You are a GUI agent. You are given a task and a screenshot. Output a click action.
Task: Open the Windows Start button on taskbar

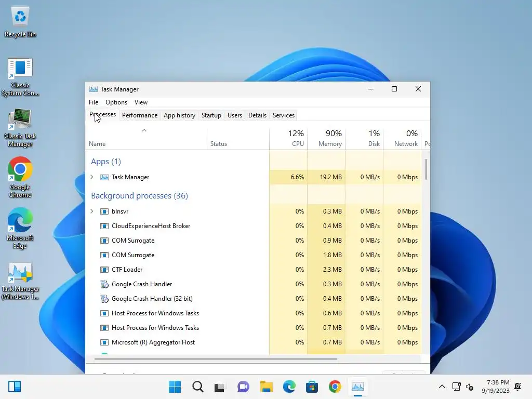175,387
